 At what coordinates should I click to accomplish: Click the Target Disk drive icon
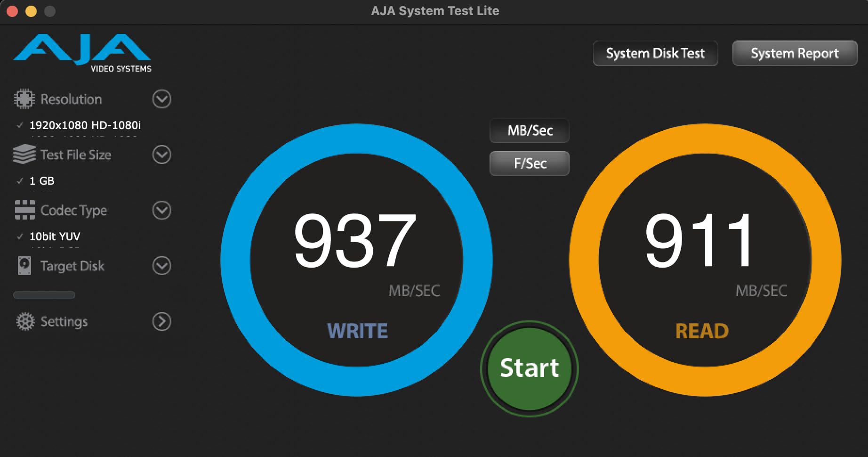(x=24, y=266)
